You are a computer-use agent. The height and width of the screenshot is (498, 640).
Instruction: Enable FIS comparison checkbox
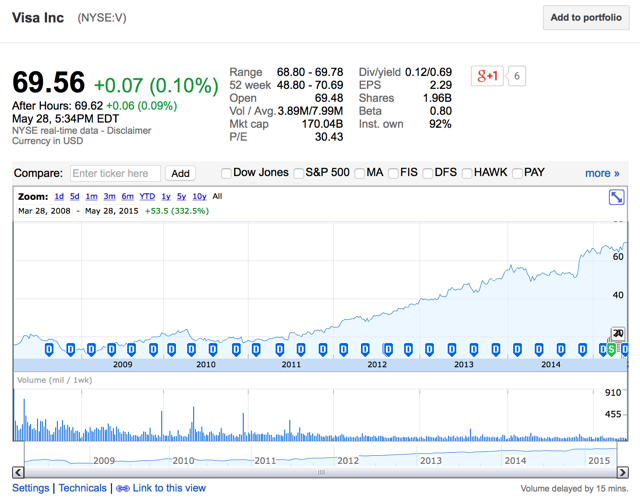[x=393, y=173]
